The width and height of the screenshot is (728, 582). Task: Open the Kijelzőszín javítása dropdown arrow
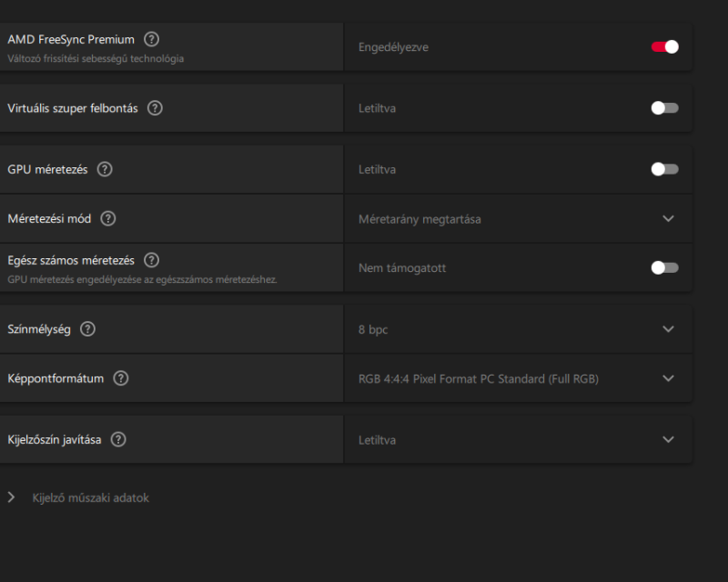coord(668,439)
